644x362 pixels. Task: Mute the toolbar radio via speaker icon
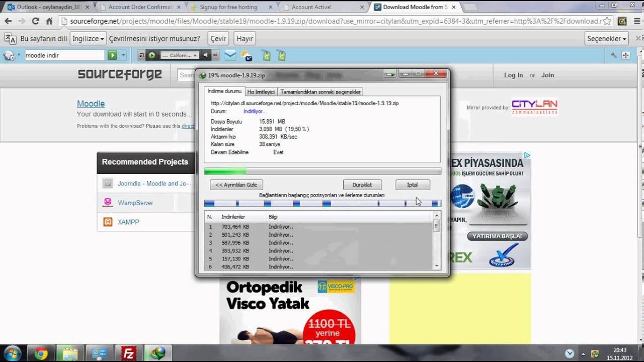[x=205, y=55]
